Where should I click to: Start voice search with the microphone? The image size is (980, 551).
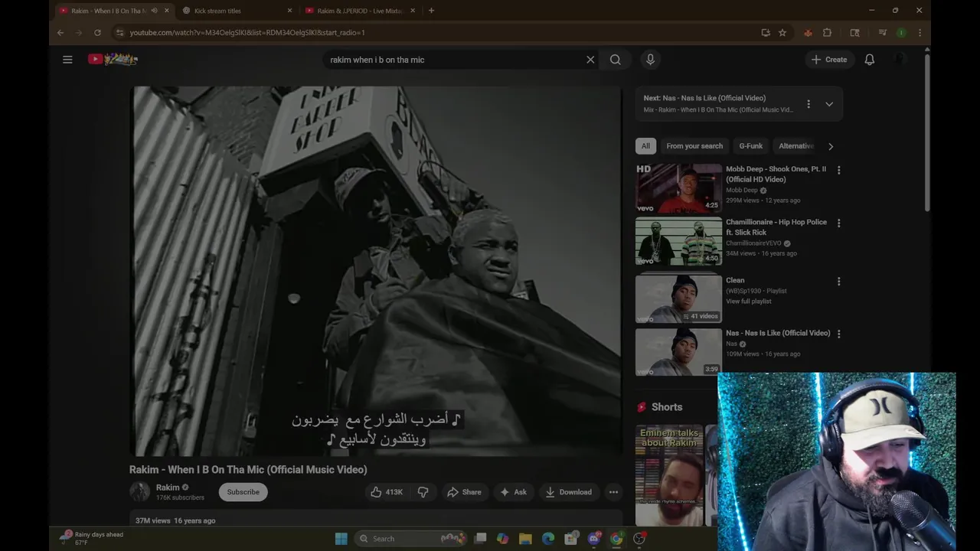pyautogui.click(x=650, y=60)
